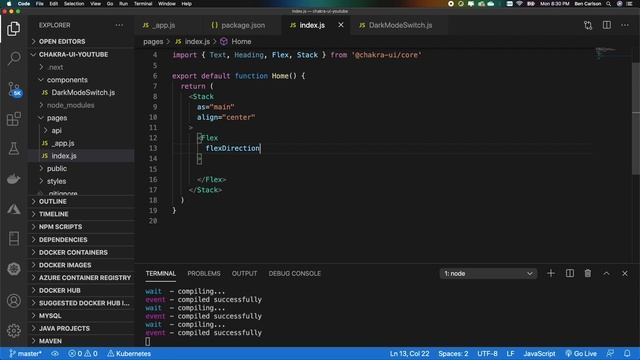Open the Azure view in activity bar
Viewport: 640px width, 360px height.
coord(14,209)
